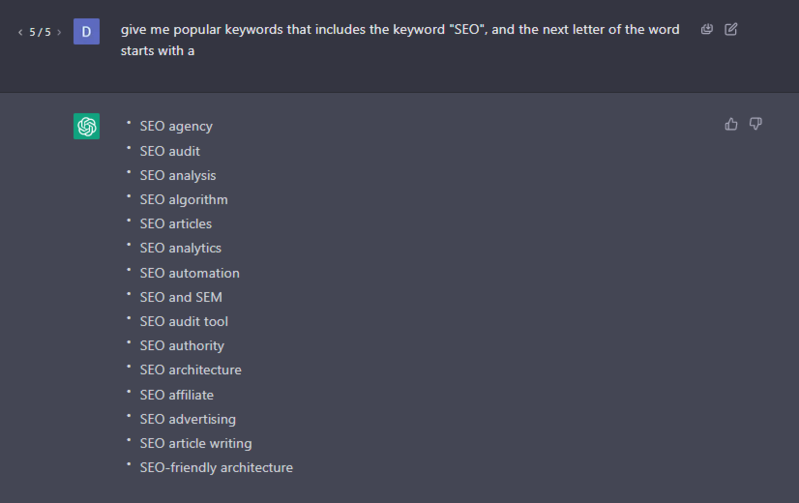Screen dimensions: 799x503
Task: Click the "SEO audit" list item
Action: (x=170, y=151)
